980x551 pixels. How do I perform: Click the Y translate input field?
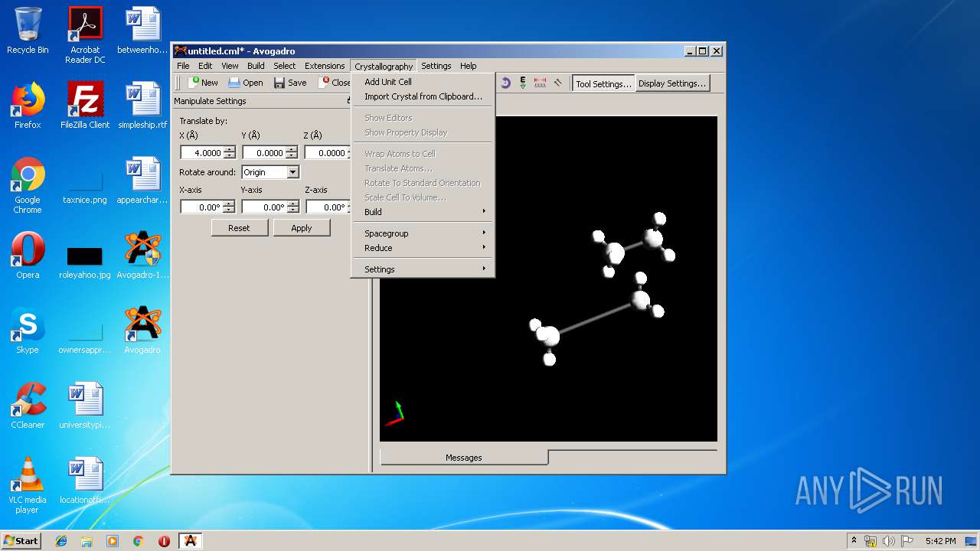[x=264, y=153]
